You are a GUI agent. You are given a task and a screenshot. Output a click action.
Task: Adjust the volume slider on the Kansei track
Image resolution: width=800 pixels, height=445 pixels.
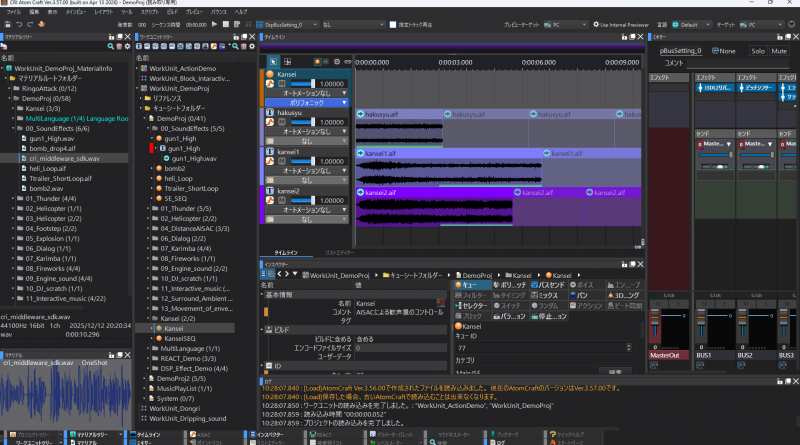pyautogui.click(x=302, y=84)
